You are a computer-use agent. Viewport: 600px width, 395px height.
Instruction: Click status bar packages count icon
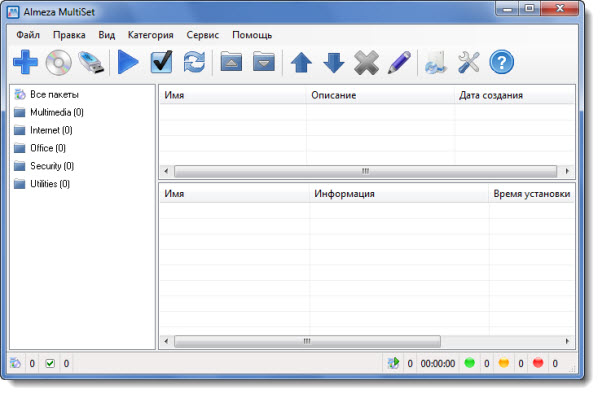tap(15, 363)
